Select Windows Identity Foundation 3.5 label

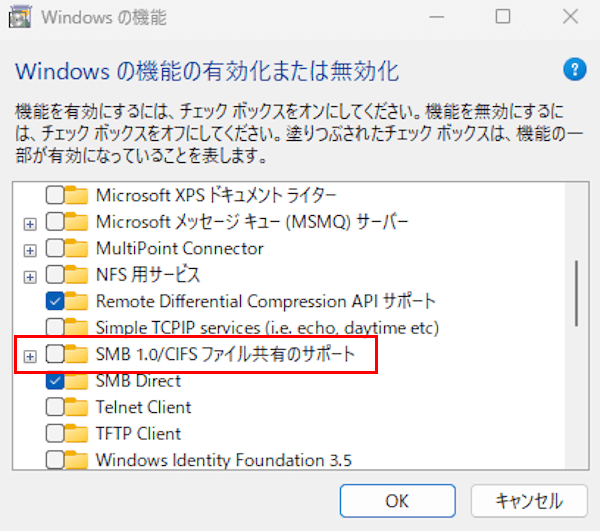tap(224, 460)
